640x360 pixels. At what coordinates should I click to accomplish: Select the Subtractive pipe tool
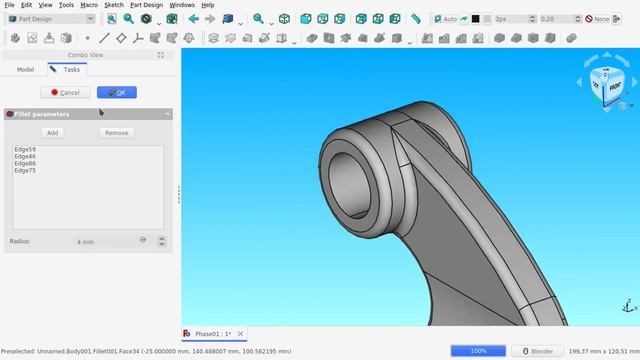(380, 38)
